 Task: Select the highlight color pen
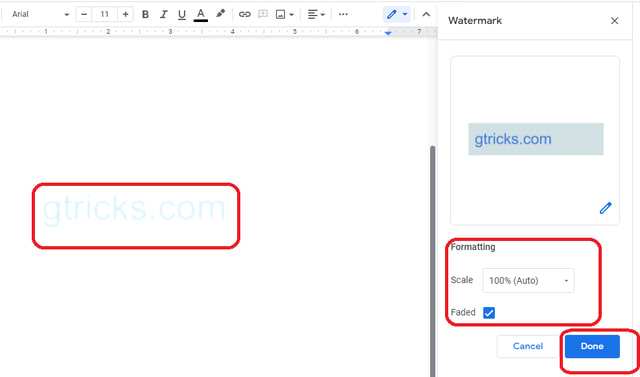(220, 14)
